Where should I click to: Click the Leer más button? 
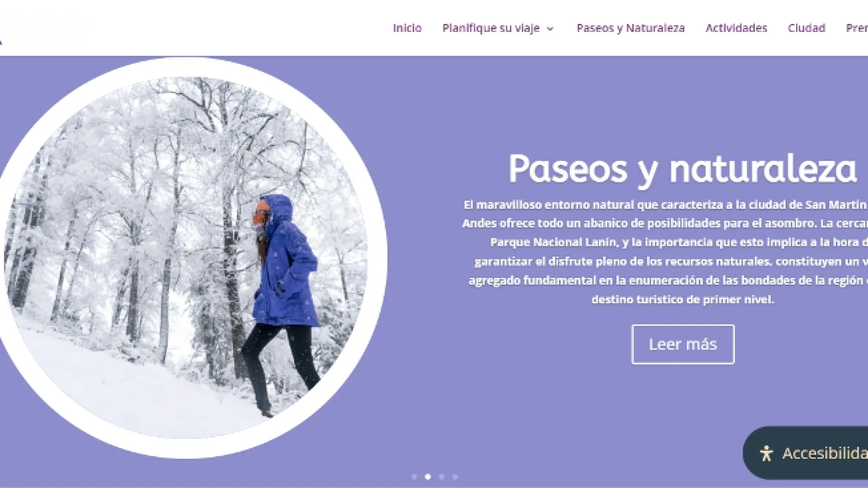(x=683, y=344)
